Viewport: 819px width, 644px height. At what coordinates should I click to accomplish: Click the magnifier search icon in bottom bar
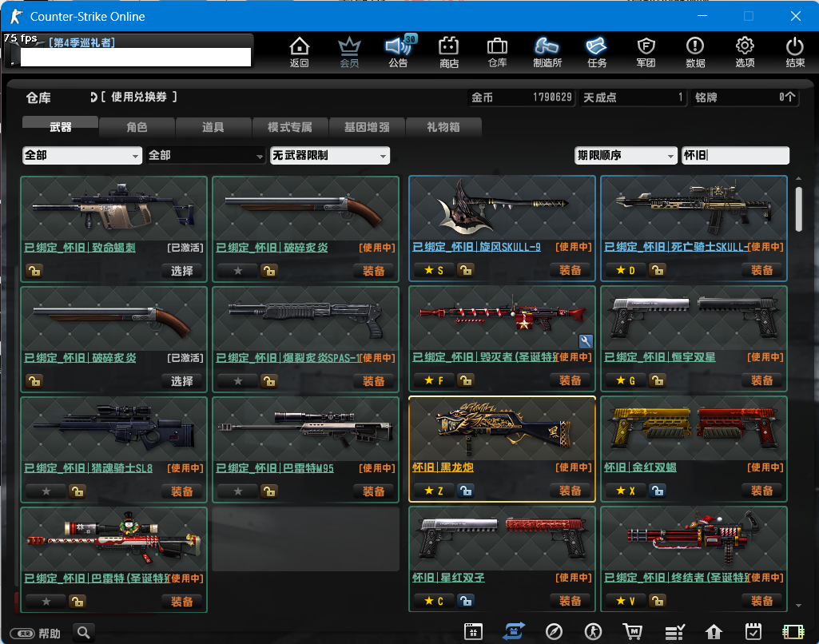click(x=84, y=633)
